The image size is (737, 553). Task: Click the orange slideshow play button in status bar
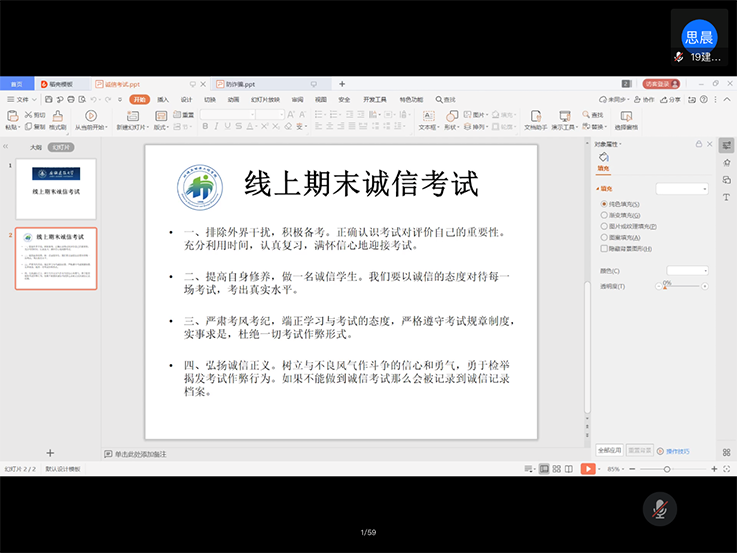[x=587, y=469]
